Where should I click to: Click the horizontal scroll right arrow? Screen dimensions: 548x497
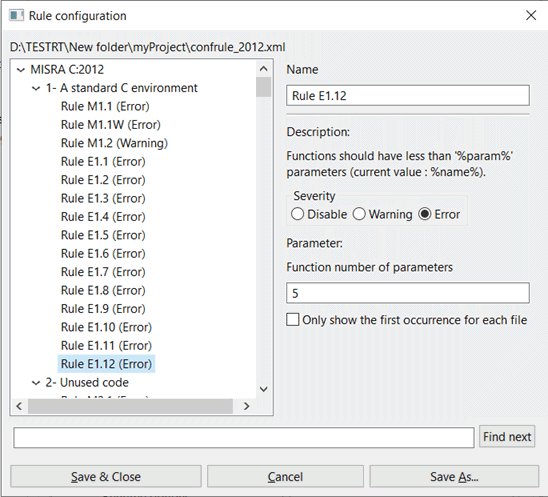(x=247, y=406)
